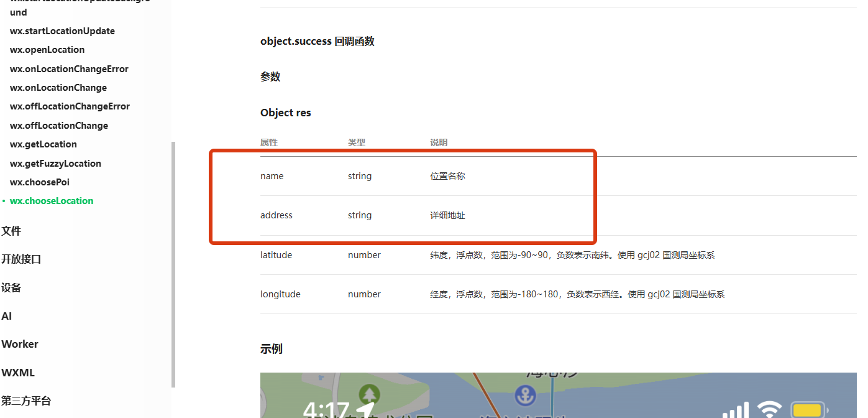Click the object.success 回调函数 heading
This screenshot has height=418, width=868.
(x=317, y=42)
